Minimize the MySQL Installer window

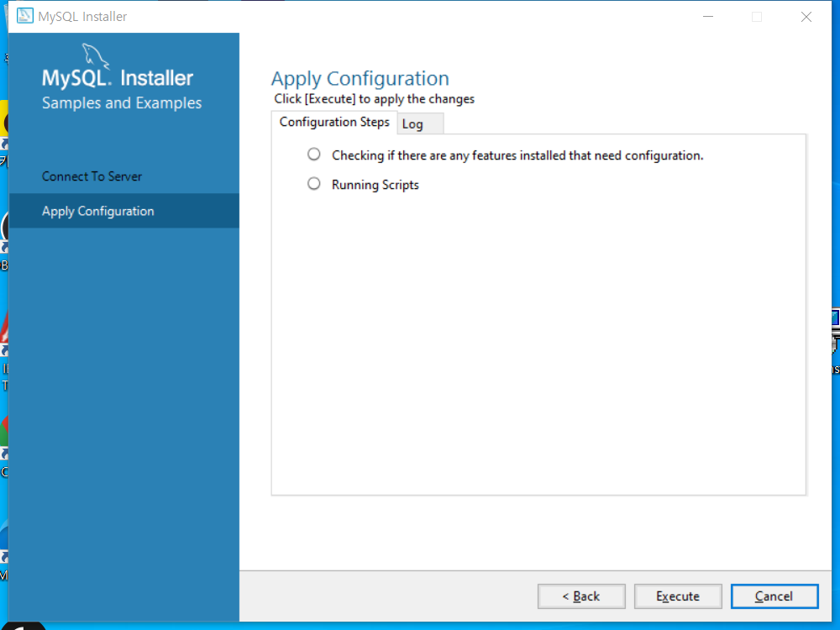point(708,17)
